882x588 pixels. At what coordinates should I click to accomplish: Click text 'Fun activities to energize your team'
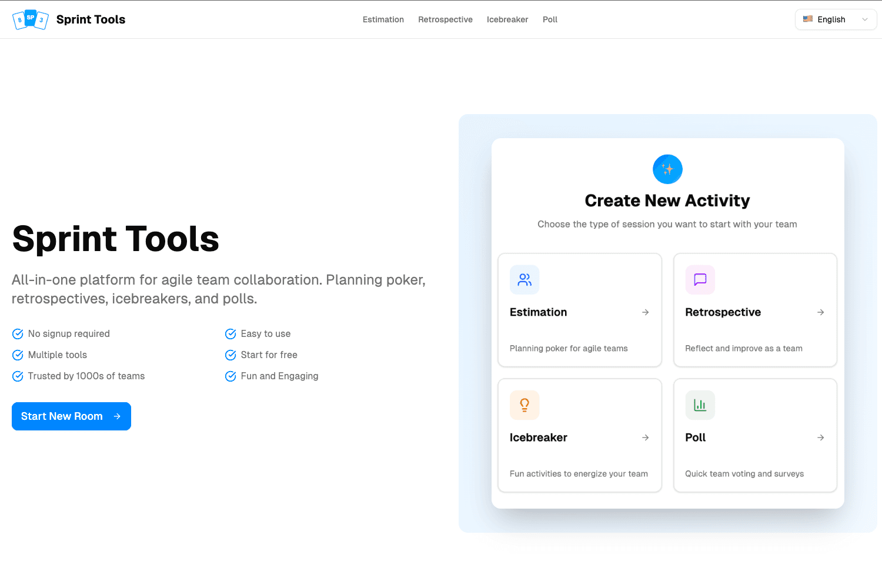[579, 474]
